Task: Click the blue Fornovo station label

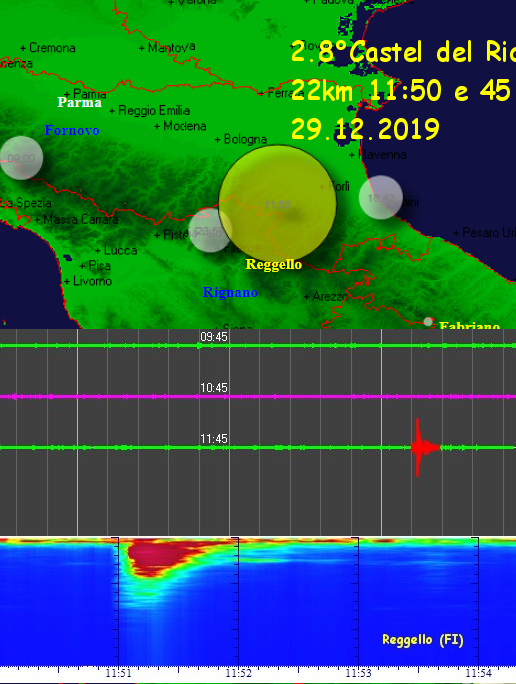Action: (72, 130)
